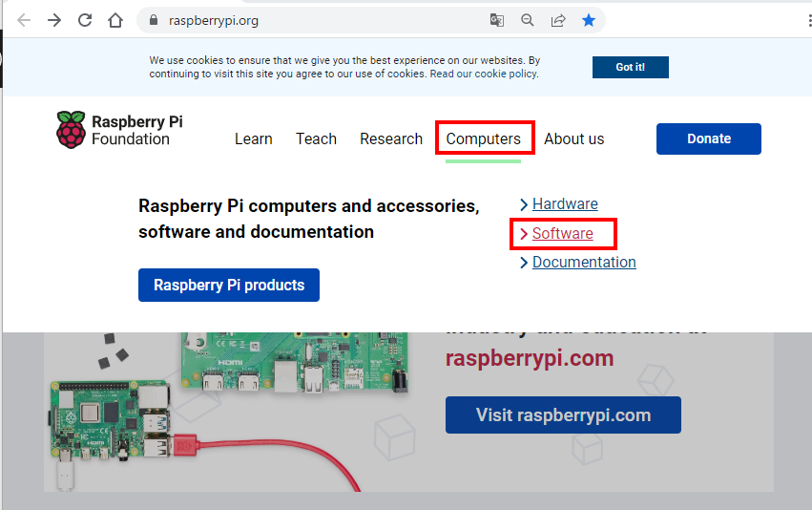
Task: Click the browser forward arrow
Action: (x=54, y=20)
